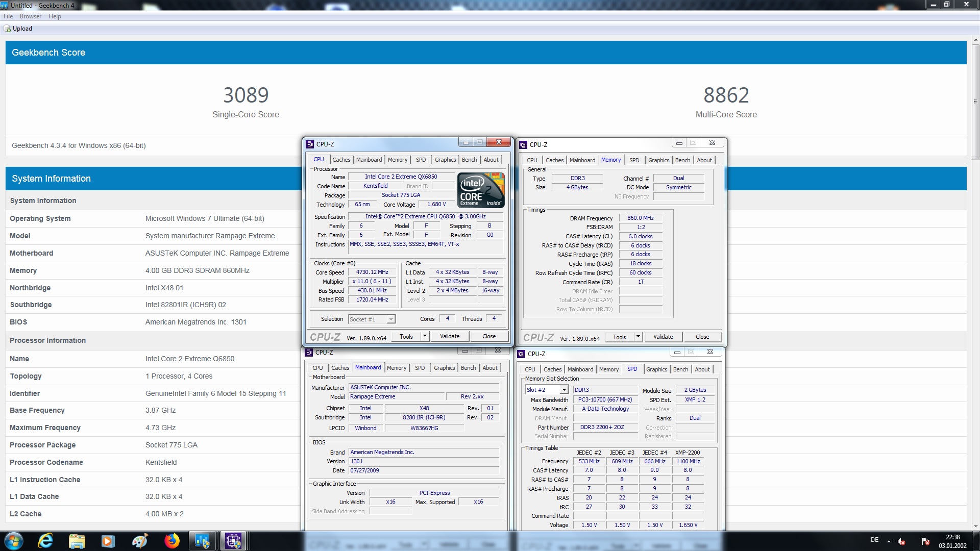The height and width of the screenshot is (551, 980).
Task: Click Validate in the CPU window
Action: (450, 336)
